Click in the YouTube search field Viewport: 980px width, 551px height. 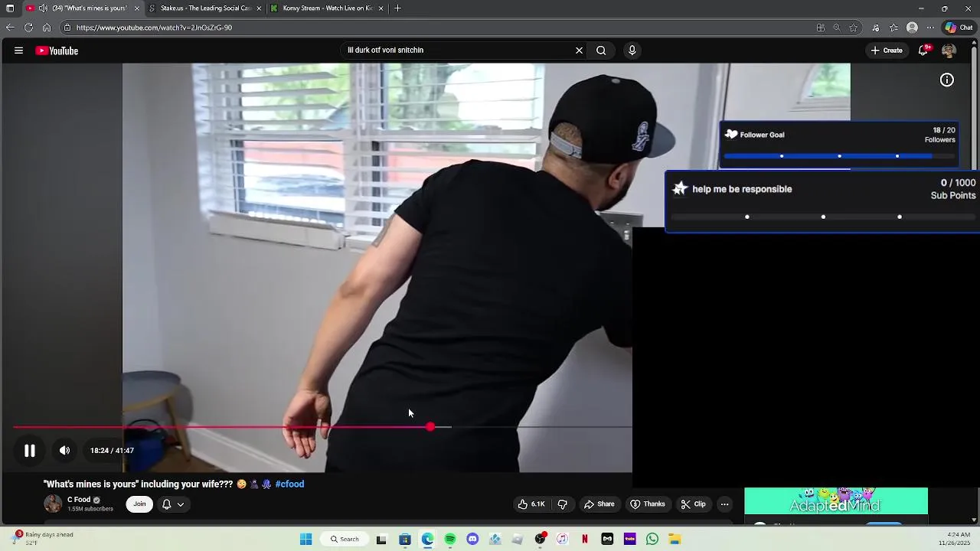(x=457, y=51)
